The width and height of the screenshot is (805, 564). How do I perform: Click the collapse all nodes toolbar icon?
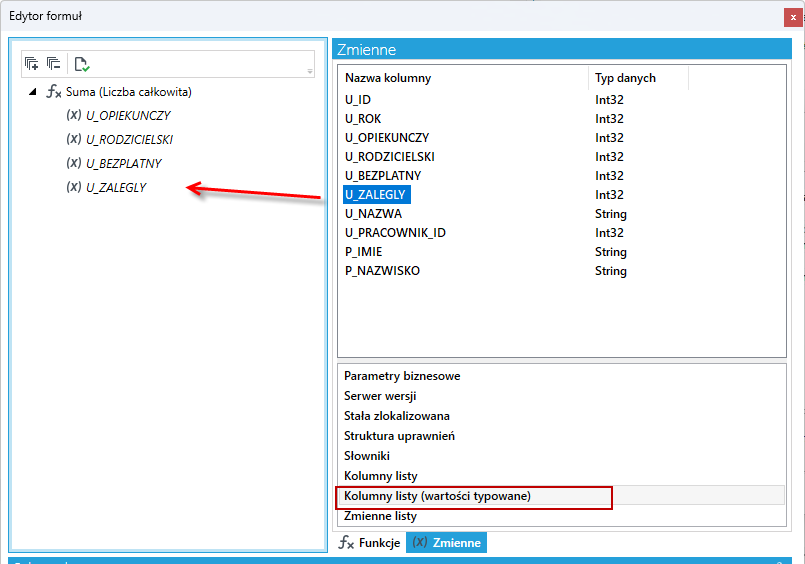coord(53,64)
